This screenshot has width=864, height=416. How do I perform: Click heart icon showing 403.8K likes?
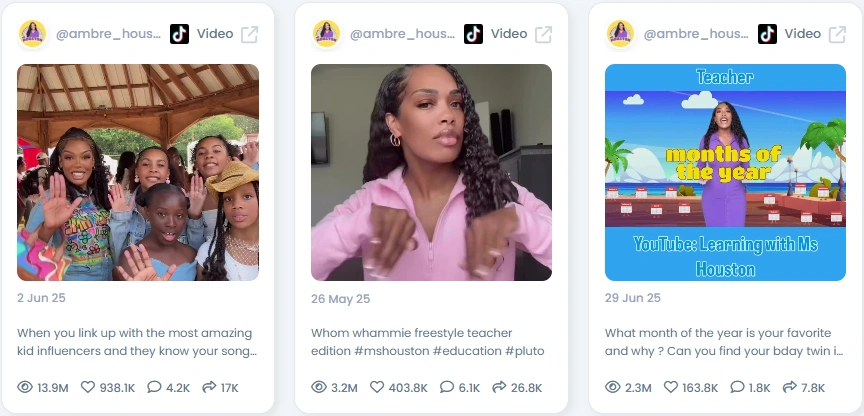pos(377,387)
